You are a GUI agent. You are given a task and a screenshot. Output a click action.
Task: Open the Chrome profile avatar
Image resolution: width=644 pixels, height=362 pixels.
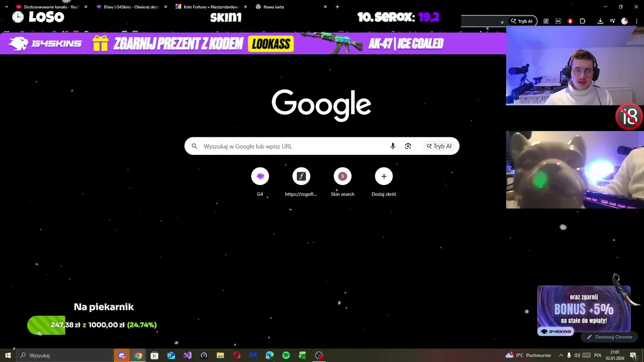pos(624,21)
